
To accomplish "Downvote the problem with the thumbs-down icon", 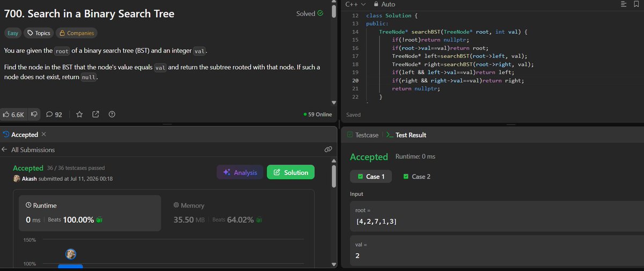I will coord(34,114).
